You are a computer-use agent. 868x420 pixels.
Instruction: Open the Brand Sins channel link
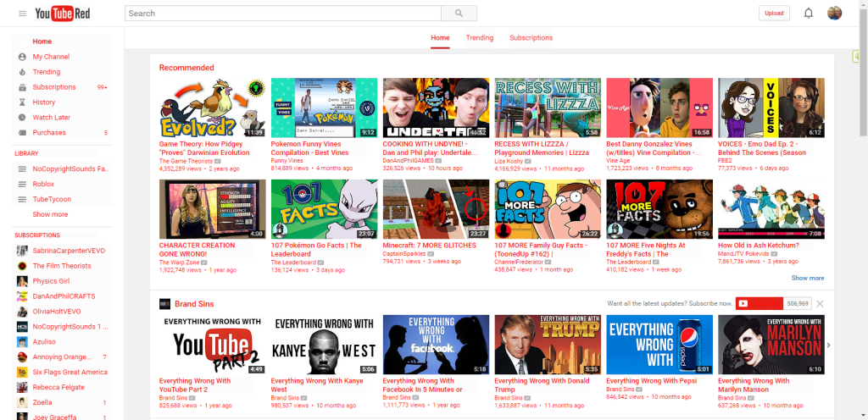(x=194, y=304)
